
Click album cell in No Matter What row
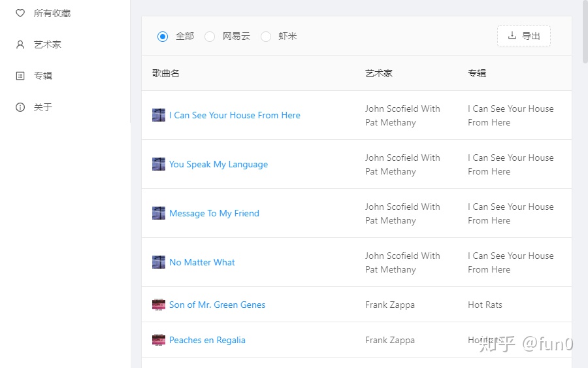click(511, 263)
